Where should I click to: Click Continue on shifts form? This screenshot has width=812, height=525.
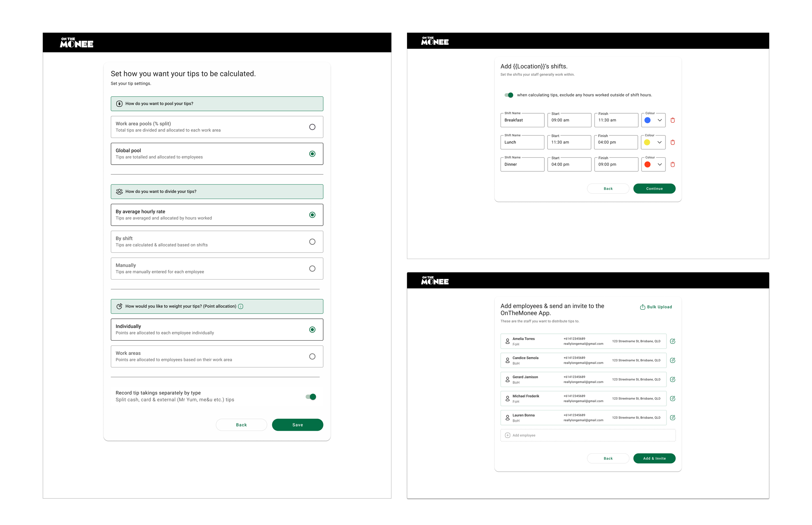click(x=654, y=189)
